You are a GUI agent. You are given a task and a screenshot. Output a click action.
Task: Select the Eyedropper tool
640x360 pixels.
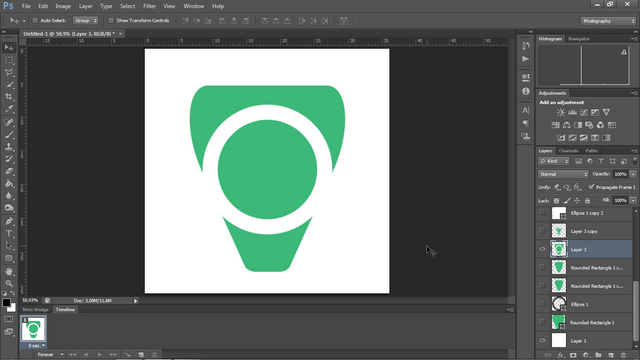tap(9, 109)
